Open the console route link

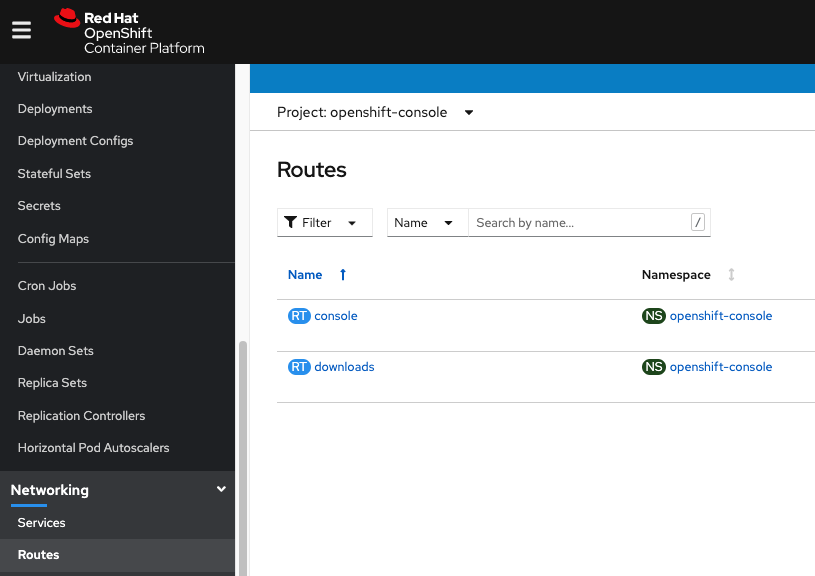point(336,316)
